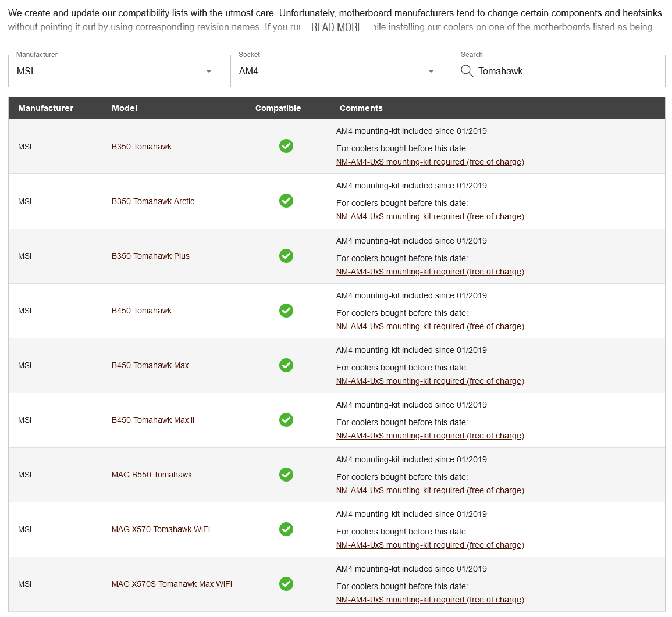The height and width of the screenshot is (617, 672).
Task: Click the search magnifier icon
Action: point(467,71)
